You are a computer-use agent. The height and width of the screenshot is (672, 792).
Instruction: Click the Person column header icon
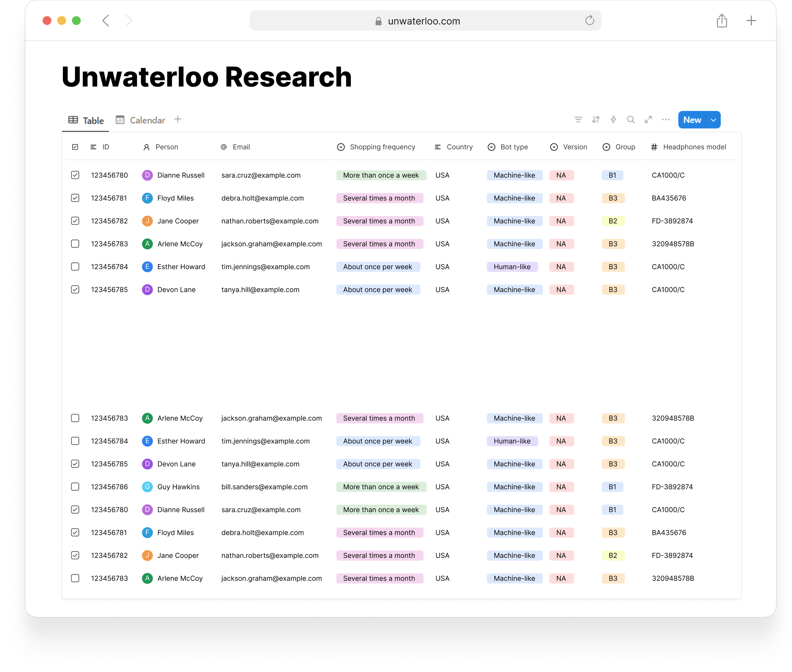(x=147, y=147)
